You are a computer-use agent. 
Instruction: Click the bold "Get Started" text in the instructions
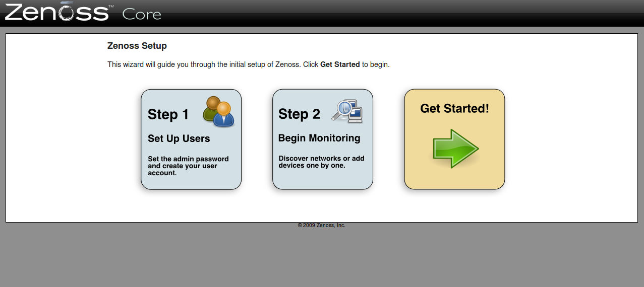(x=340, y=64)
